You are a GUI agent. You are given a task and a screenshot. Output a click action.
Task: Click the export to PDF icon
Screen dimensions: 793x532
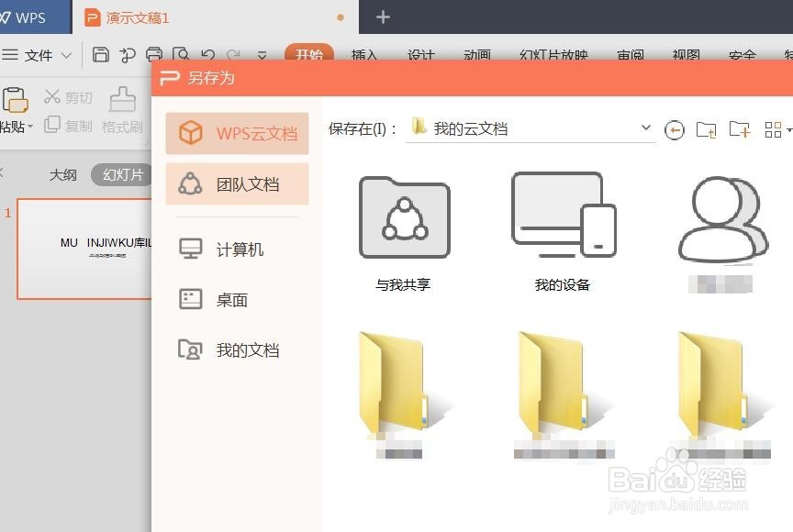coord(127,54)
